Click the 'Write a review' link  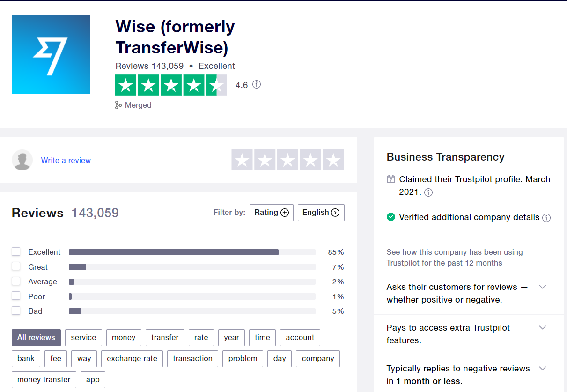point(66,160)
